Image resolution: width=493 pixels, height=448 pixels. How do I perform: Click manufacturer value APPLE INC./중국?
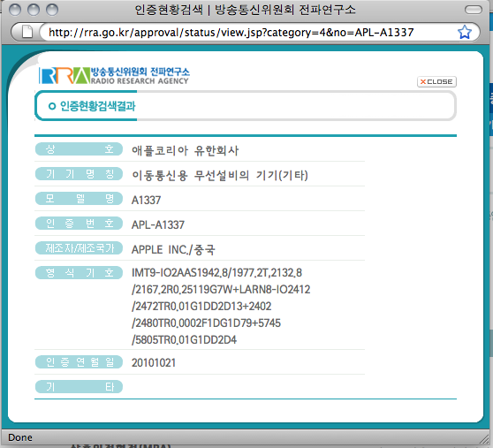[x=173, y=250]
